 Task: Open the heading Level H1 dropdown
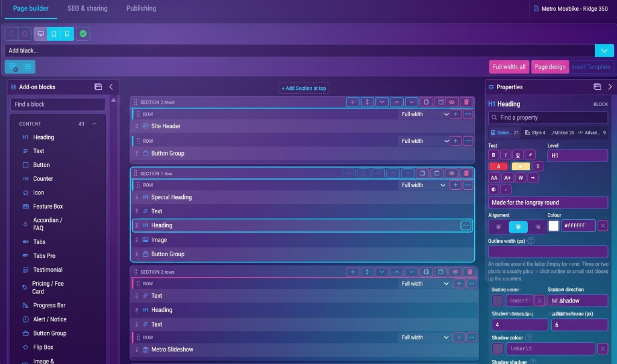coord(577,155)
